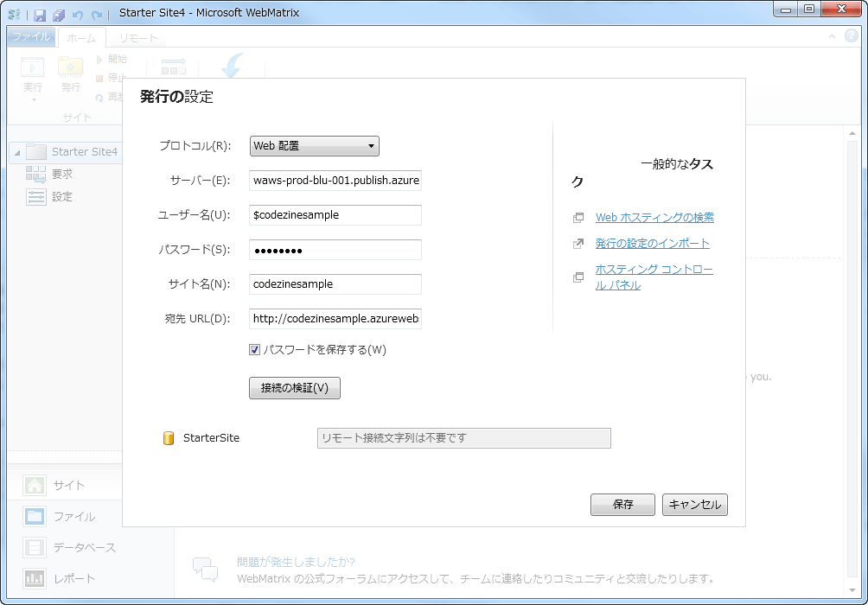The image size is (868, 605).
Task: Open the dropdown arrow under 実行
Action: pos(34,100)
